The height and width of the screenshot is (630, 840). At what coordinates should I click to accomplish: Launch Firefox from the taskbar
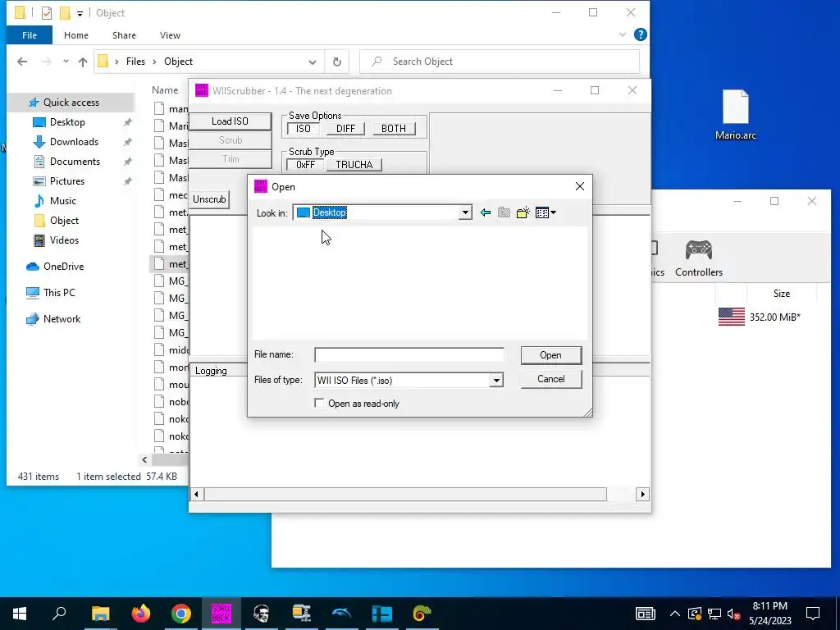pos(141,614)
